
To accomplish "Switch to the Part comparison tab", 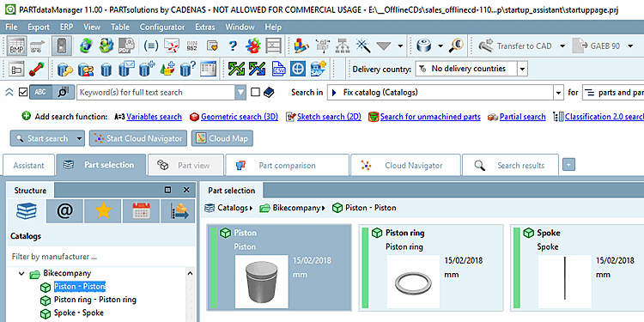I will point(287,166).
